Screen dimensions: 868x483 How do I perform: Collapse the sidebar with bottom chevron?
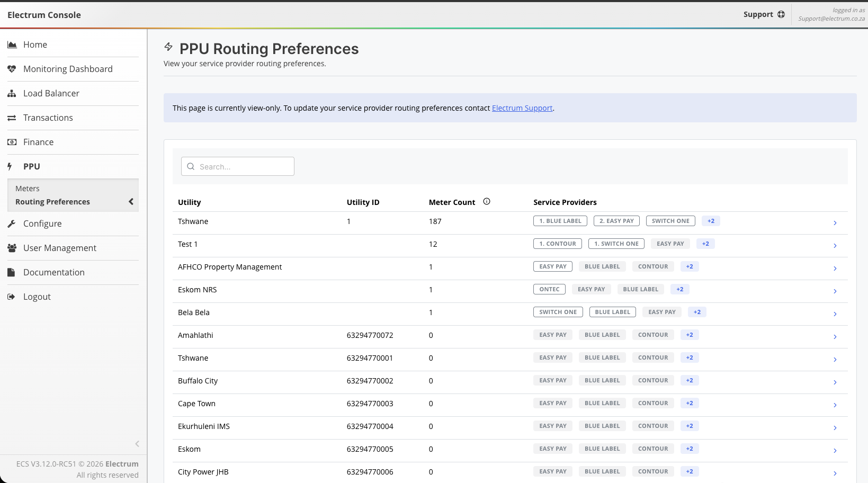click(x=137, y=444)
